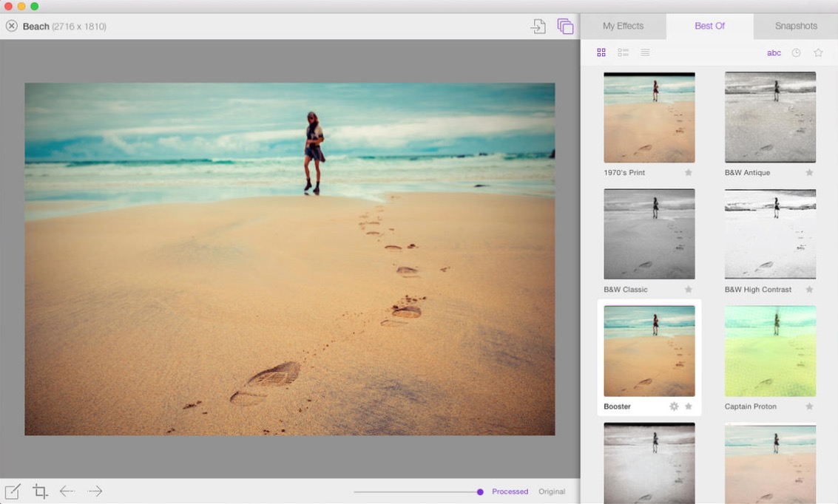Select the Best Of tab

click(x=710, y=26)
